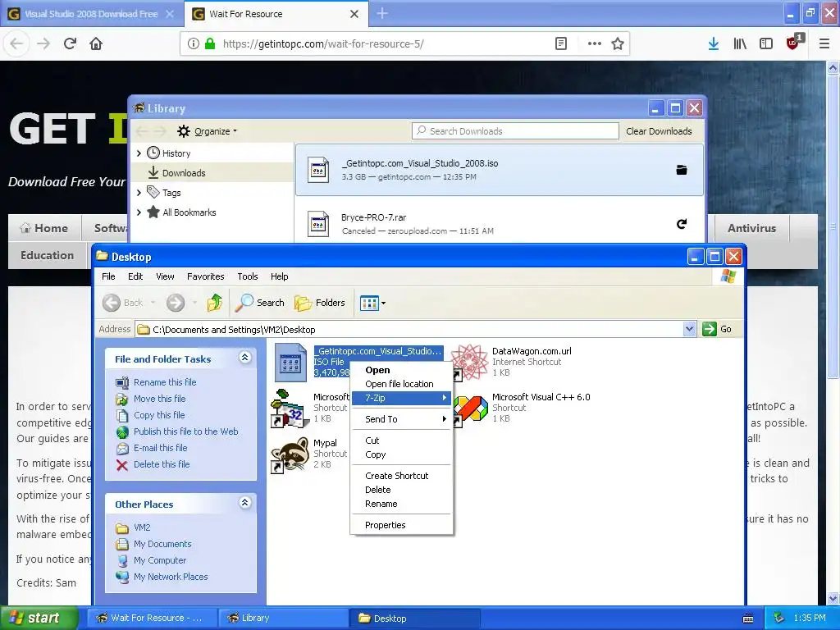
Task: Open Tools menu in Desktop window
Action: 248,276
